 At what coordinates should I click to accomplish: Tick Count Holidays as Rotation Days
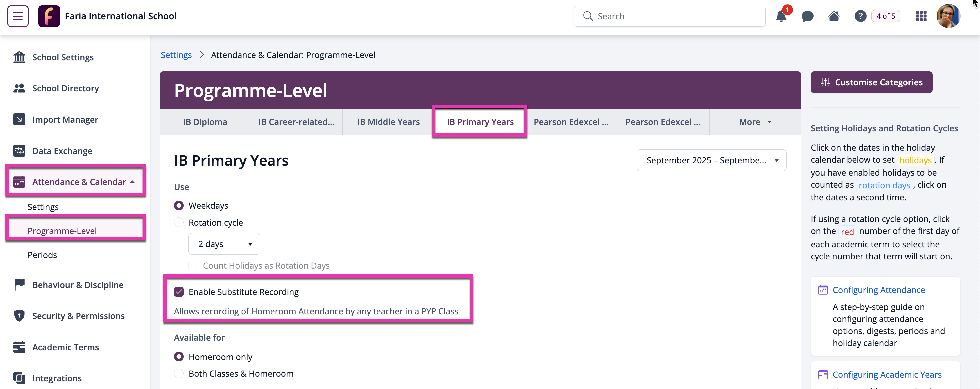pos(193,265)
